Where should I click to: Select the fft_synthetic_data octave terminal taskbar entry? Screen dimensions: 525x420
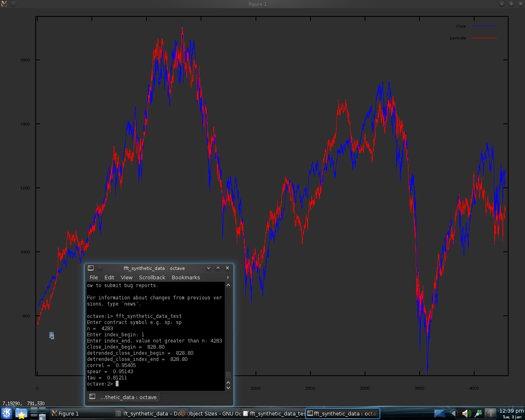click(x=342, y=413)
